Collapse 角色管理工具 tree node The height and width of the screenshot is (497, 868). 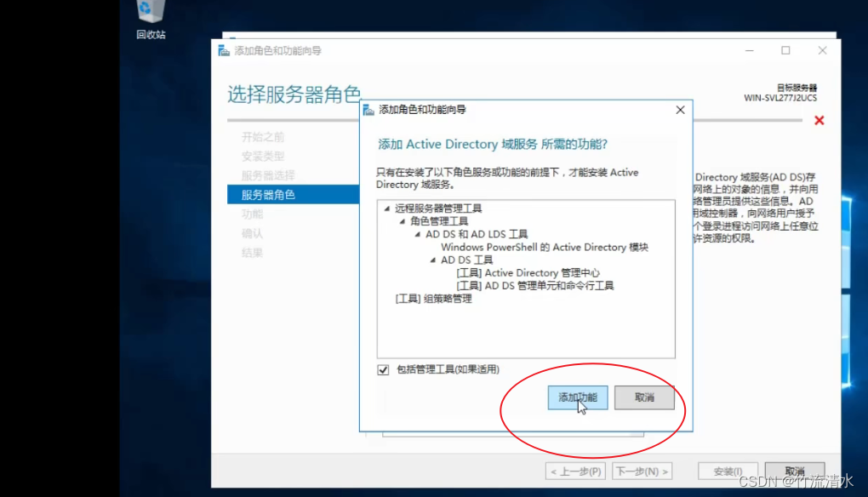(403, 221)
